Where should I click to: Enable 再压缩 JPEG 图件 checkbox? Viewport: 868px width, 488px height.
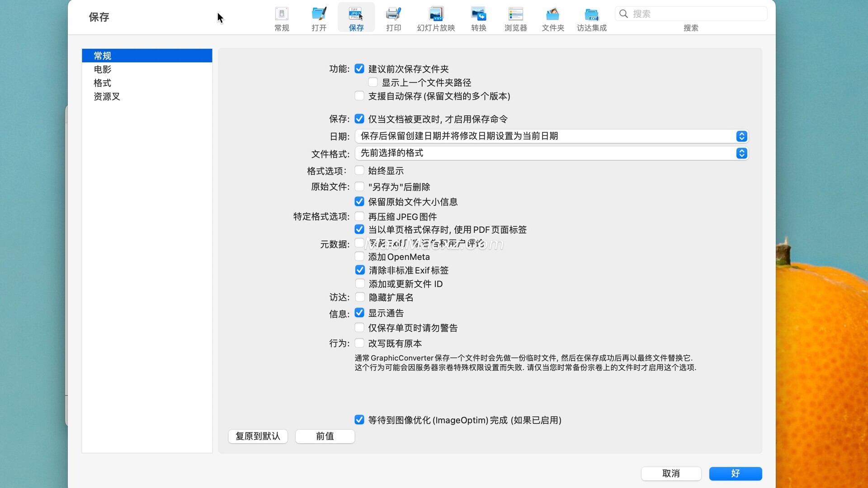click(359, 216)
